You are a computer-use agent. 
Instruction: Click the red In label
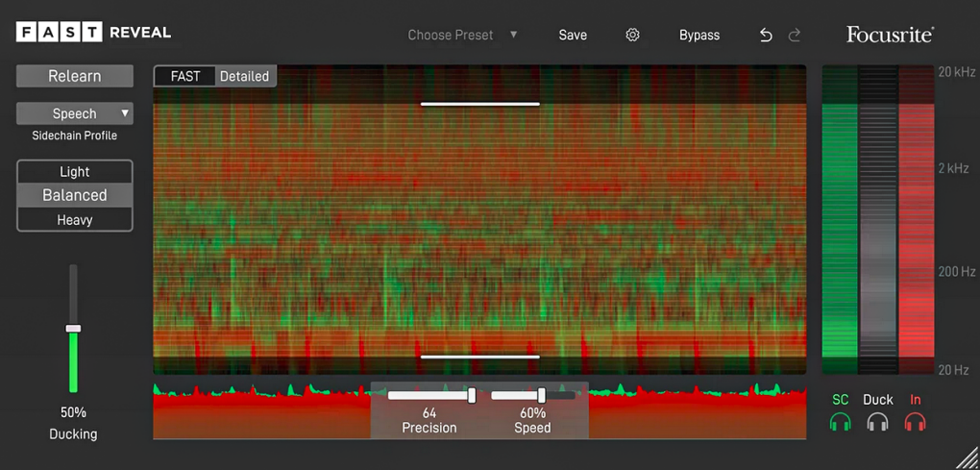pos(916,400)
